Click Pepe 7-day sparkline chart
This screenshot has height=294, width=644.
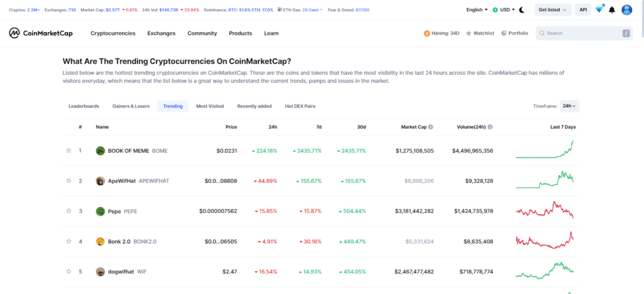pyautogui.click(x=545, y=210)
